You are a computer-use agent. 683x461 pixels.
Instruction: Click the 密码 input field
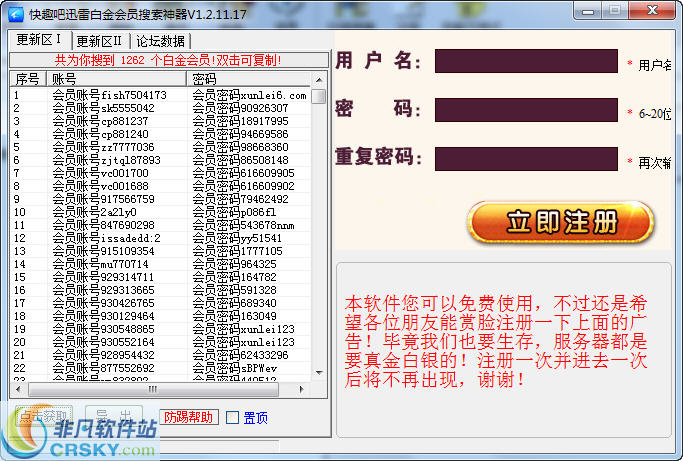526,110
